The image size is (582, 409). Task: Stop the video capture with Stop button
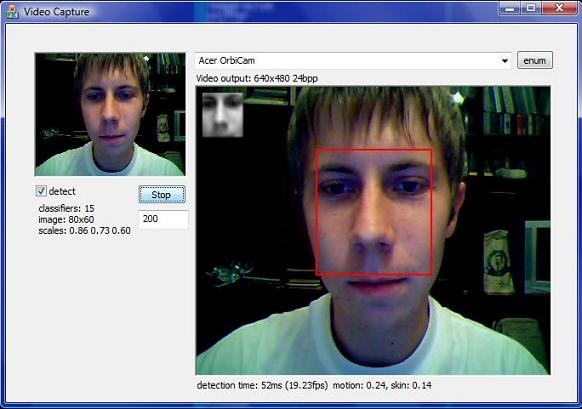162,194
